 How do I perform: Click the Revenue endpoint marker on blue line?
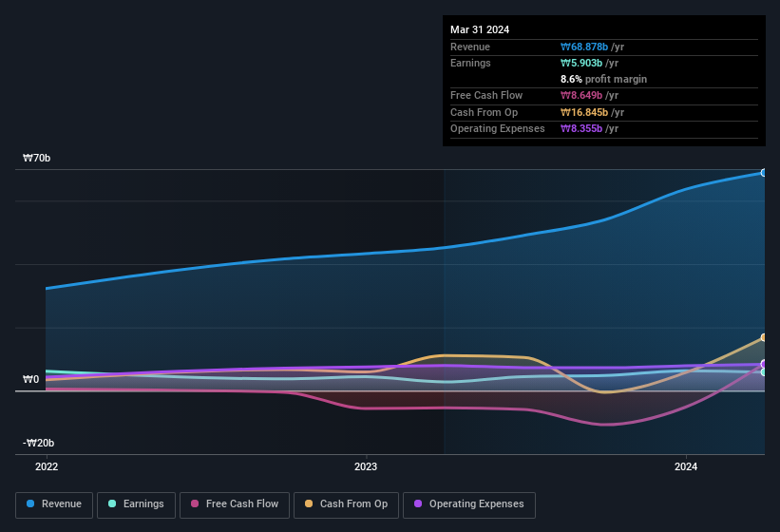tap(763, 173)
